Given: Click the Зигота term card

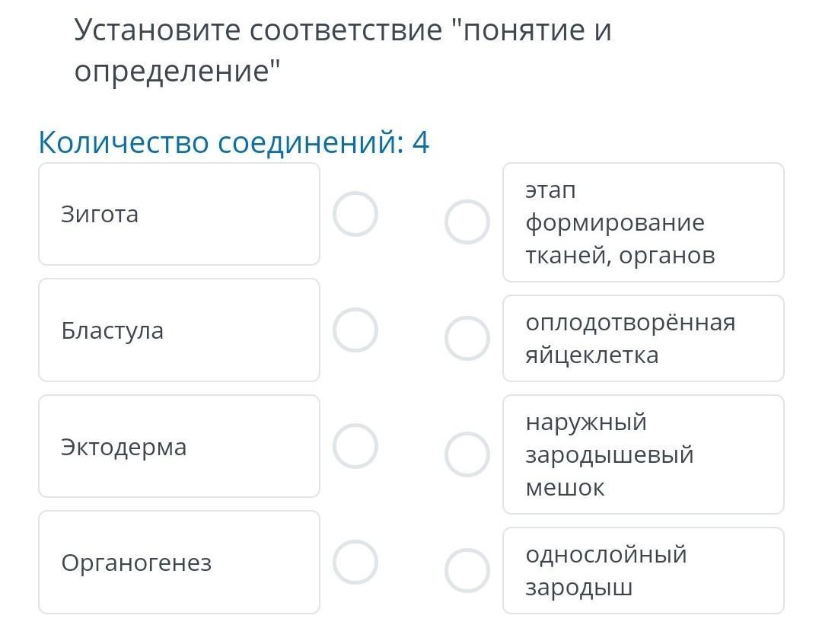Looking at the screenshot, I should [x=179, y=214].
